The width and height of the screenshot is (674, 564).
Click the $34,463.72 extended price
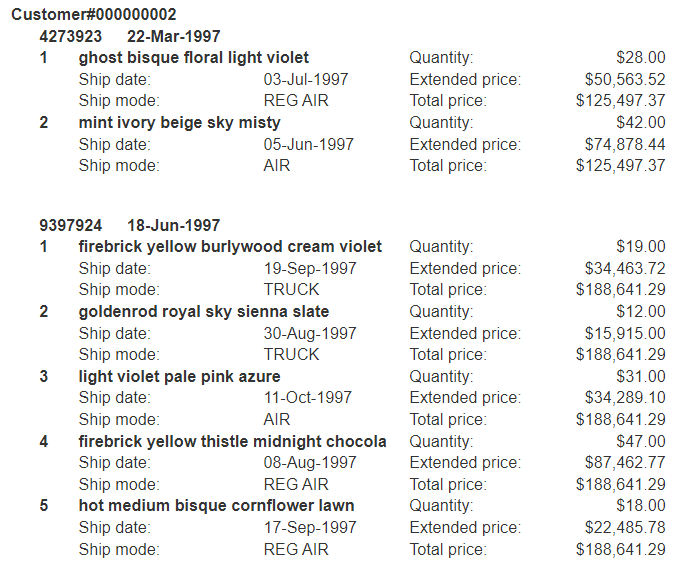tap(625, 268)
